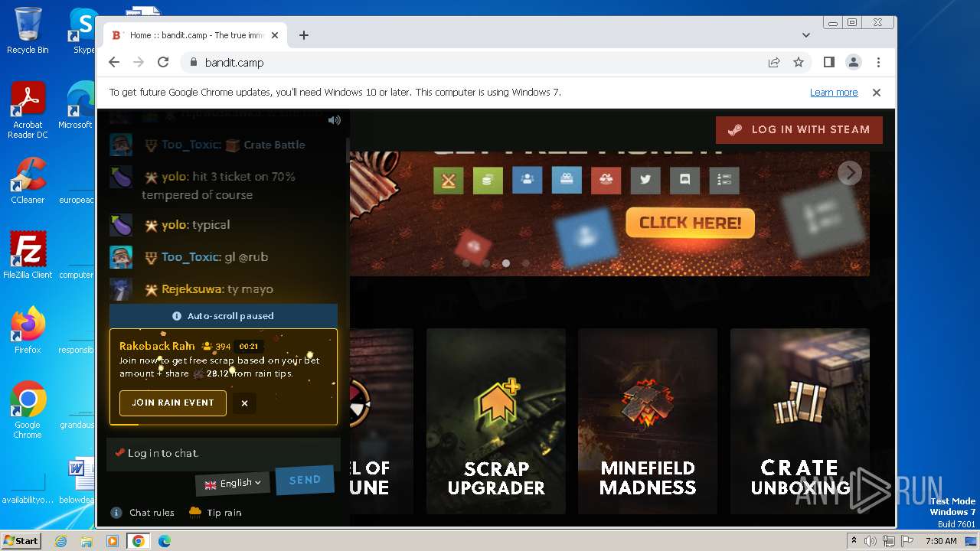Reload the bandit.camp page
Image resolution: width=980 pixels, height=551 pixels.
pos(163,63)
